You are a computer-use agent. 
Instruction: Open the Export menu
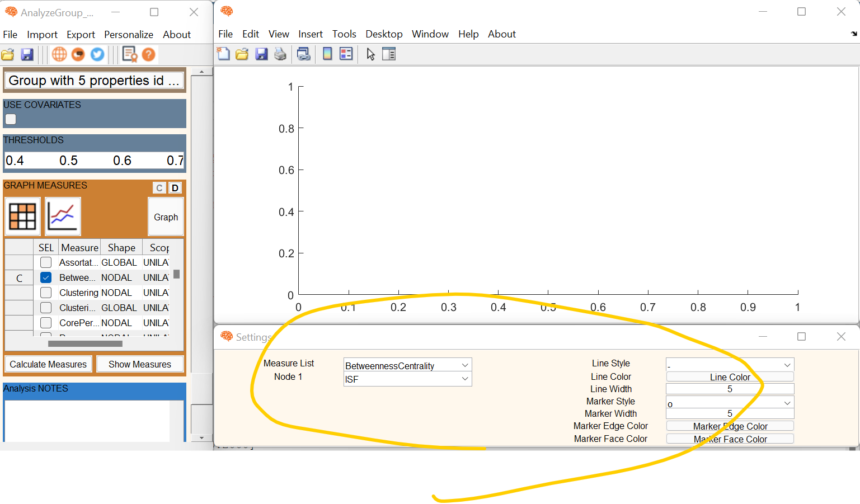(x=81, y=34)
